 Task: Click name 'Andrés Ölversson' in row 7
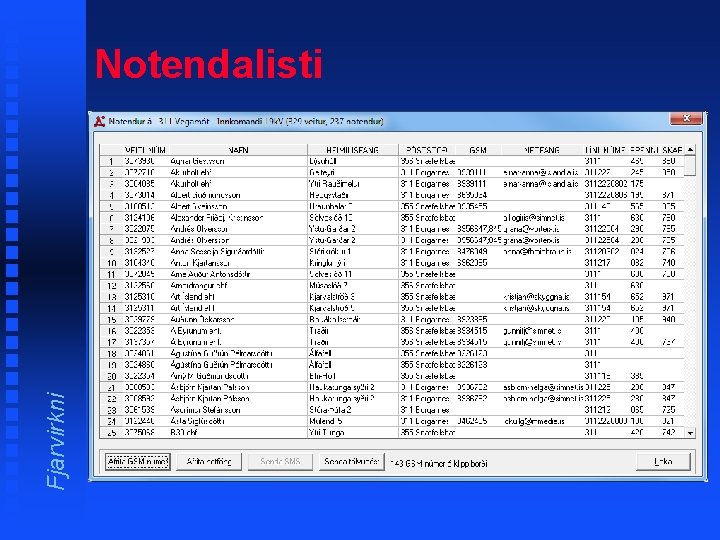[x=199, y=229]
